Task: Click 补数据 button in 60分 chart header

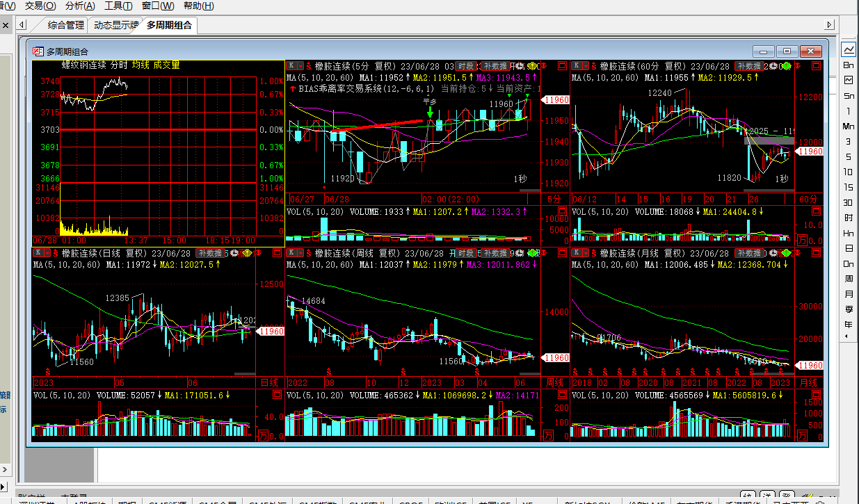Action: tap(749, 66)
